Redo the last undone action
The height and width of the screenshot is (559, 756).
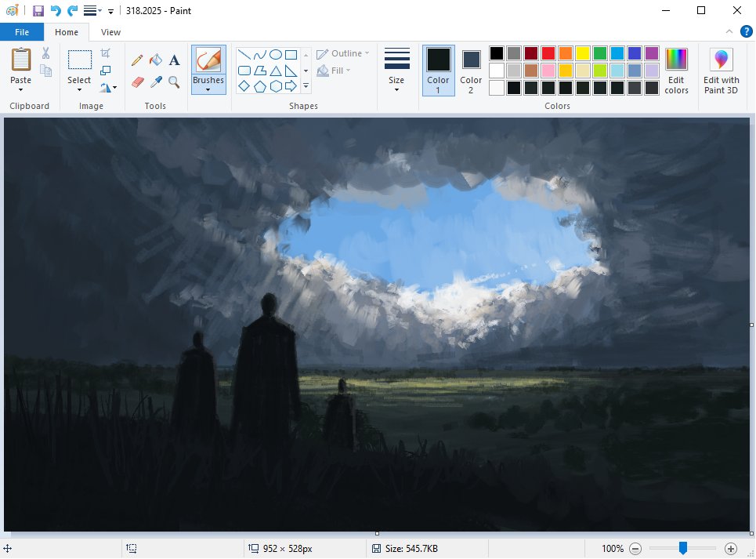tap(72, 11)
